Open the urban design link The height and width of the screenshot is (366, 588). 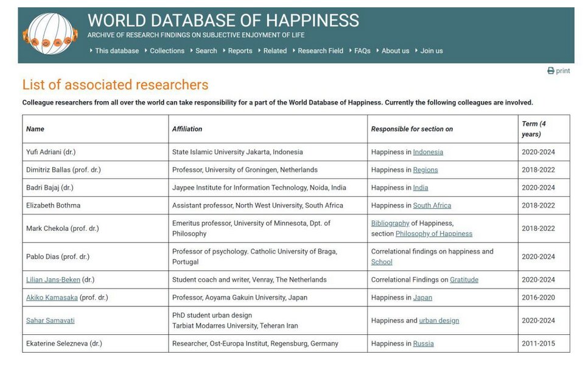tap(439, 320)
